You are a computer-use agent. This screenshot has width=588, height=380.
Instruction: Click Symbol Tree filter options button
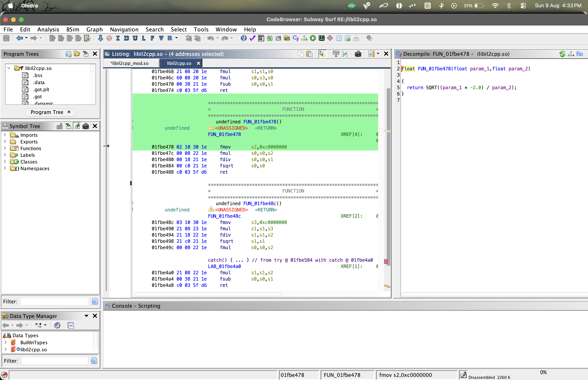[x=95, y=301]
